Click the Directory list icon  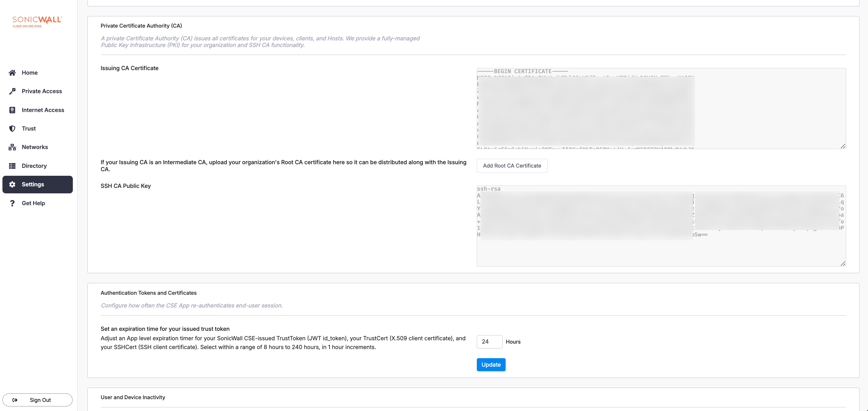12,166
